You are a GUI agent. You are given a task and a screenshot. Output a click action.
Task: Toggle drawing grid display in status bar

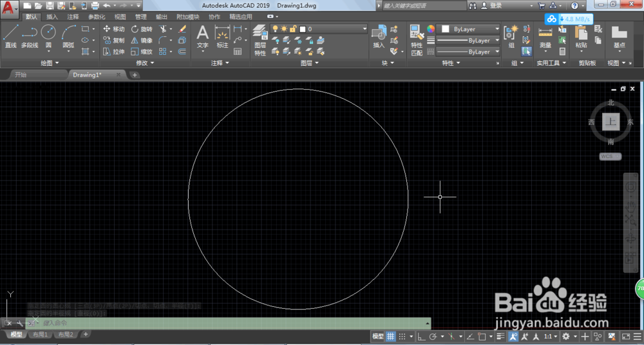point(391,336)
